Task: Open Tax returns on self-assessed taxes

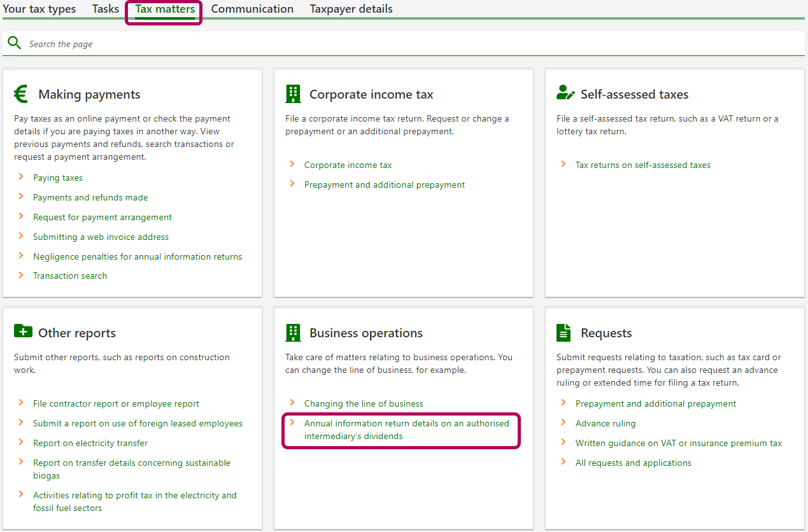Action: click(642, 165)
